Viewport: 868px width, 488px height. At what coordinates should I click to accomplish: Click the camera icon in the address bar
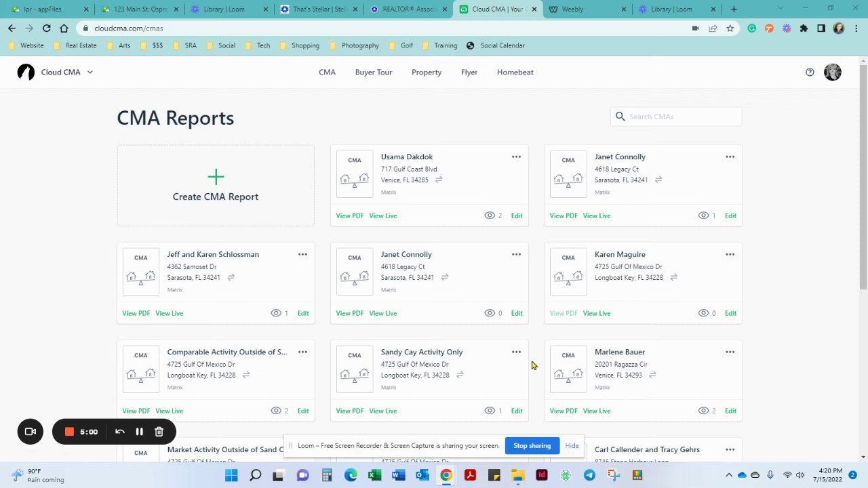695,28
